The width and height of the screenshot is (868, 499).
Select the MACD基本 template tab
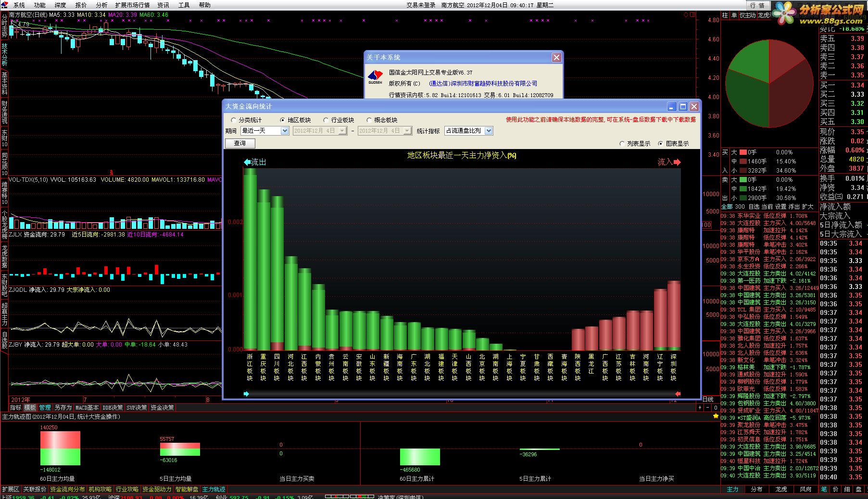[x=87, y=407]
